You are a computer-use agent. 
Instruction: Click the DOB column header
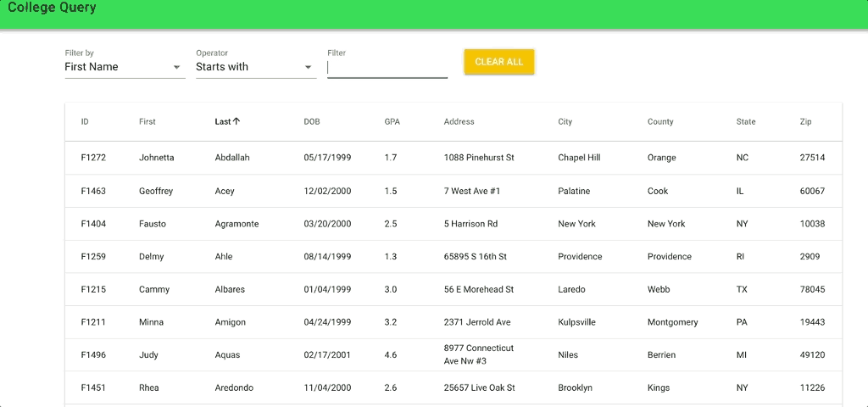coord(312,122)
